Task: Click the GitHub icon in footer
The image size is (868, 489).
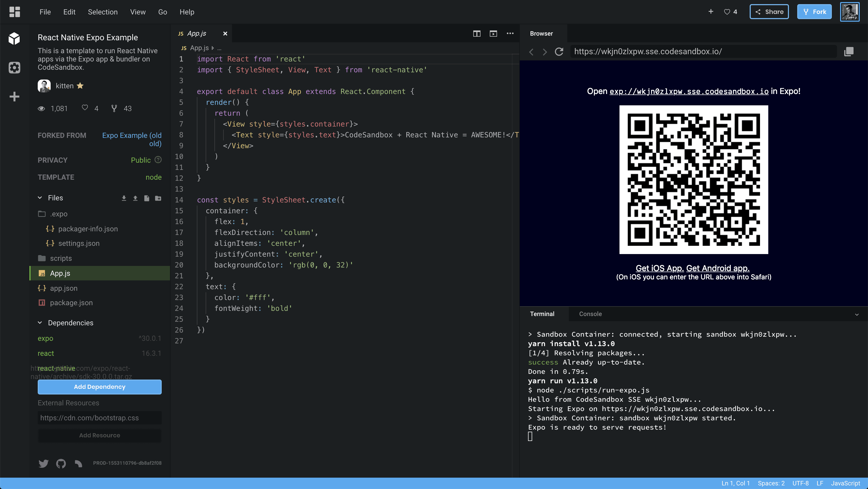Action: click(61, 463)
